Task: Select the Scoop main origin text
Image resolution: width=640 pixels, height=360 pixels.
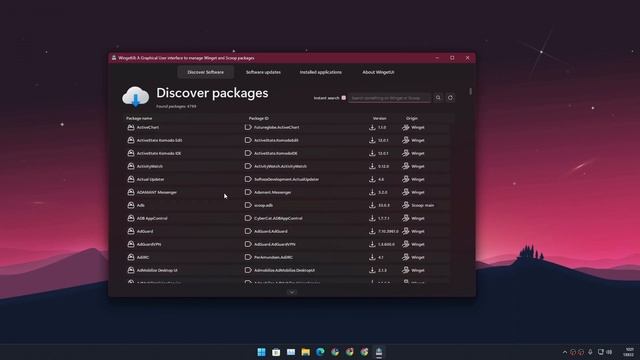Action: tap(423, 205)
